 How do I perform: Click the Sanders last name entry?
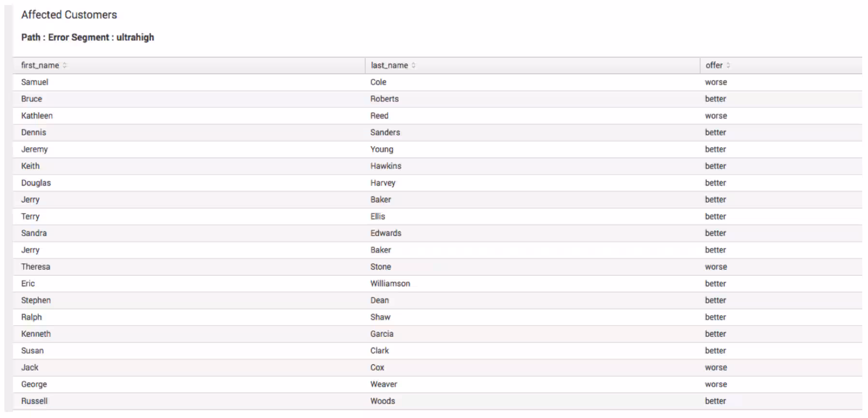385,133
